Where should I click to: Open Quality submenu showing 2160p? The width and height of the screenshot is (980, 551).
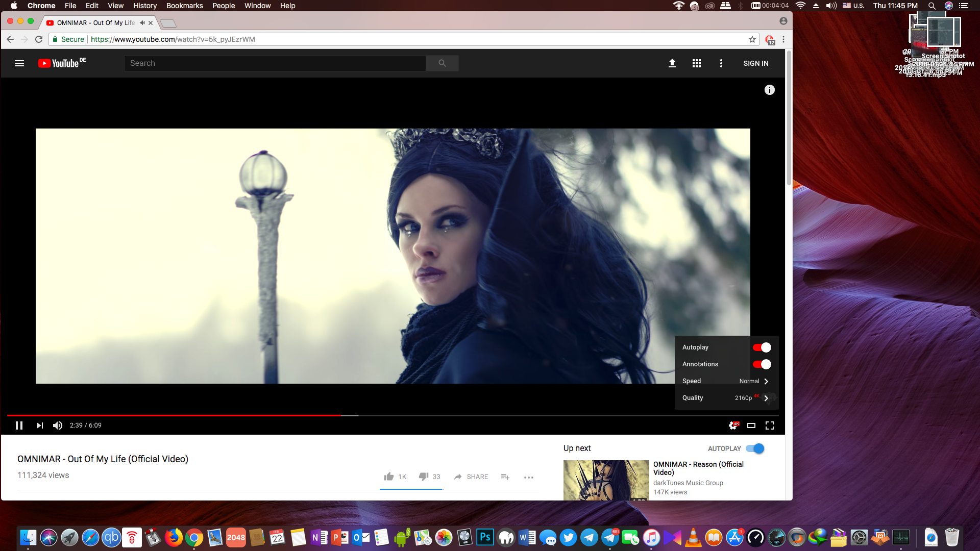tap(726, 398)
